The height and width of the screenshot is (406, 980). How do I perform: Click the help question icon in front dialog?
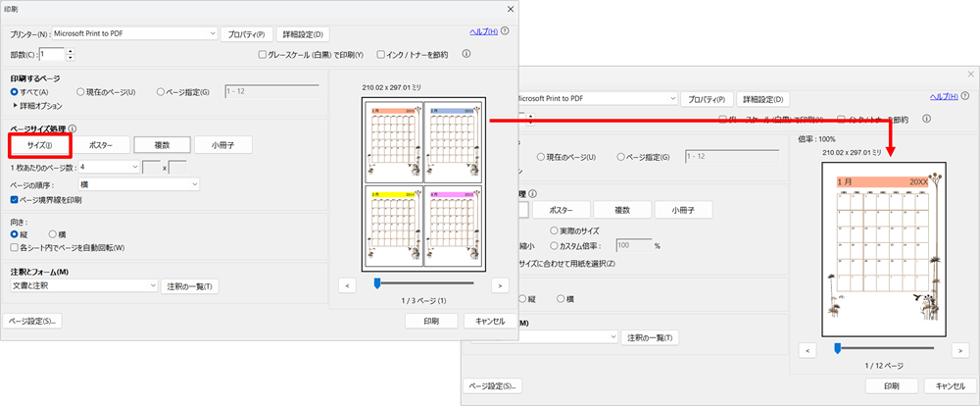click(505, 31)
